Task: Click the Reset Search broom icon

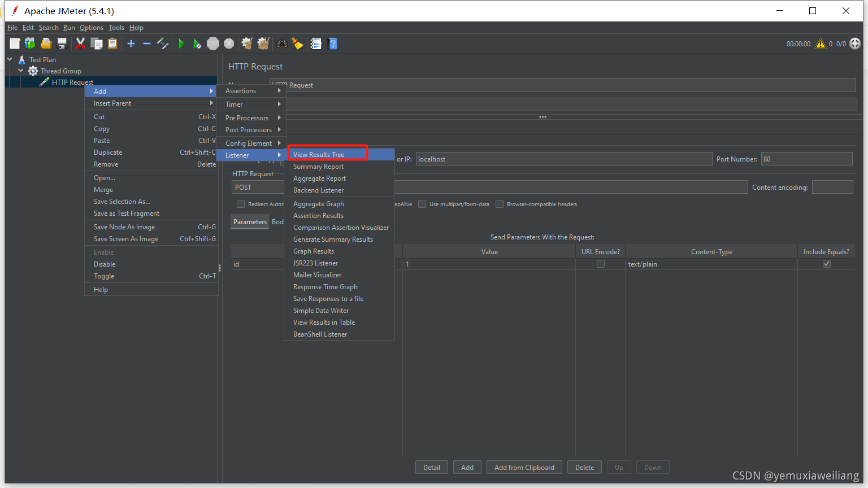Action: pyautogui.click(x=297, y=43)
